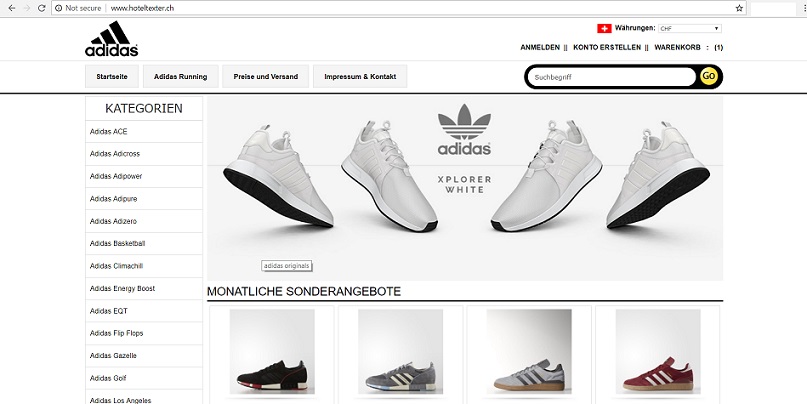
Task: Click the Xplorer White banner image
Action: click(465, 188)
